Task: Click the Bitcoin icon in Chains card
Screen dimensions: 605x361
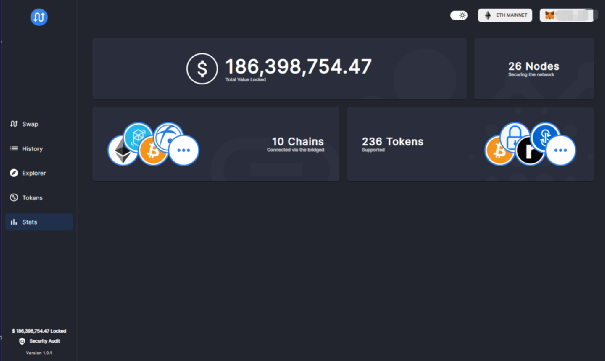Action: (x=153, y=151)
